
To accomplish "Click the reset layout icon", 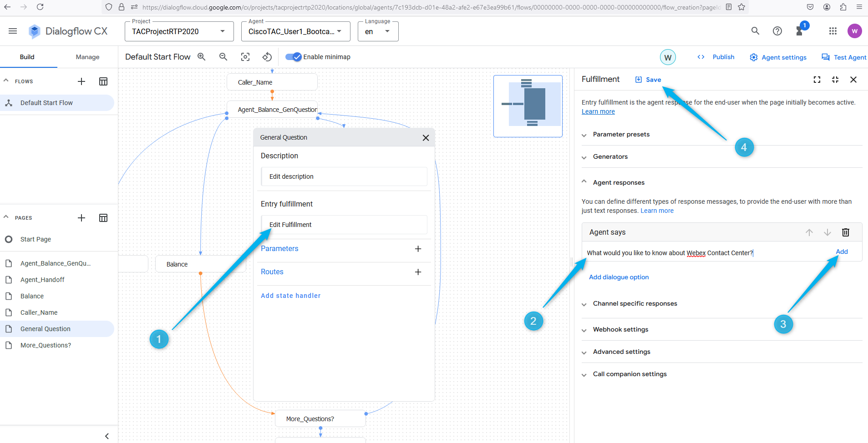I will (267, 57).
